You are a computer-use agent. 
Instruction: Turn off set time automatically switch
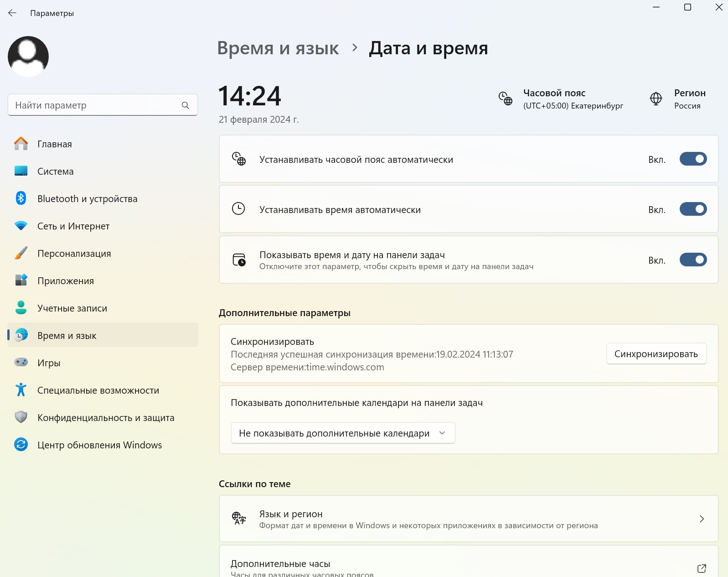[692, 209]
